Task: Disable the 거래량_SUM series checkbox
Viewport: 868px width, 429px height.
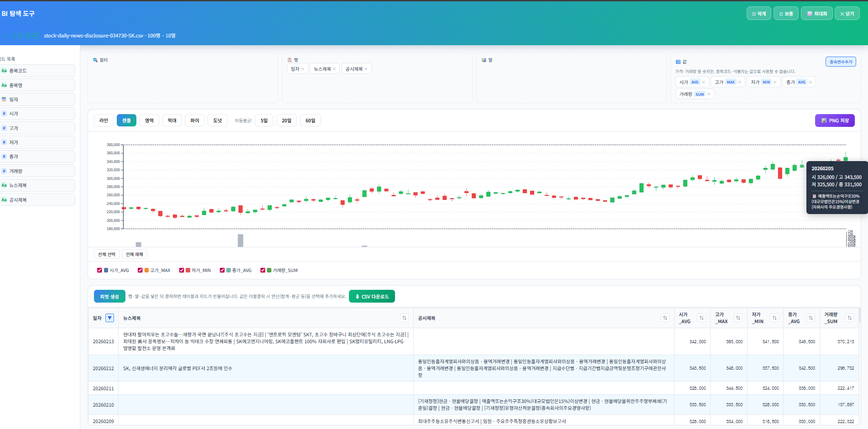Action: click(263, 270)
